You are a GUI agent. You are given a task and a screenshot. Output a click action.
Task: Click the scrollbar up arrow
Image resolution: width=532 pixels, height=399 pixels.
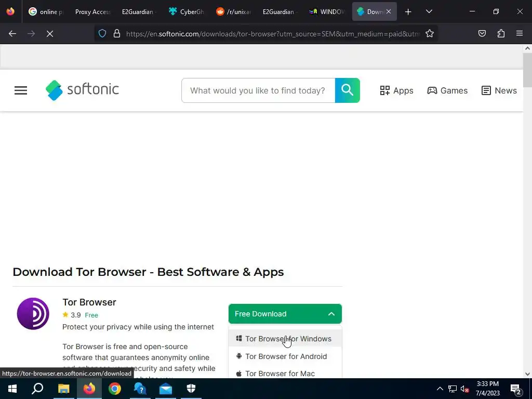click(x=527, y=48)
